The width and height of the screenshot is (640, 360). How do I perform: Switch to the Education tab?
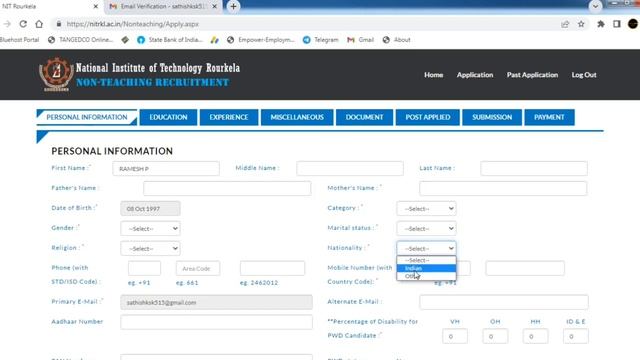[x=168, y=117]
